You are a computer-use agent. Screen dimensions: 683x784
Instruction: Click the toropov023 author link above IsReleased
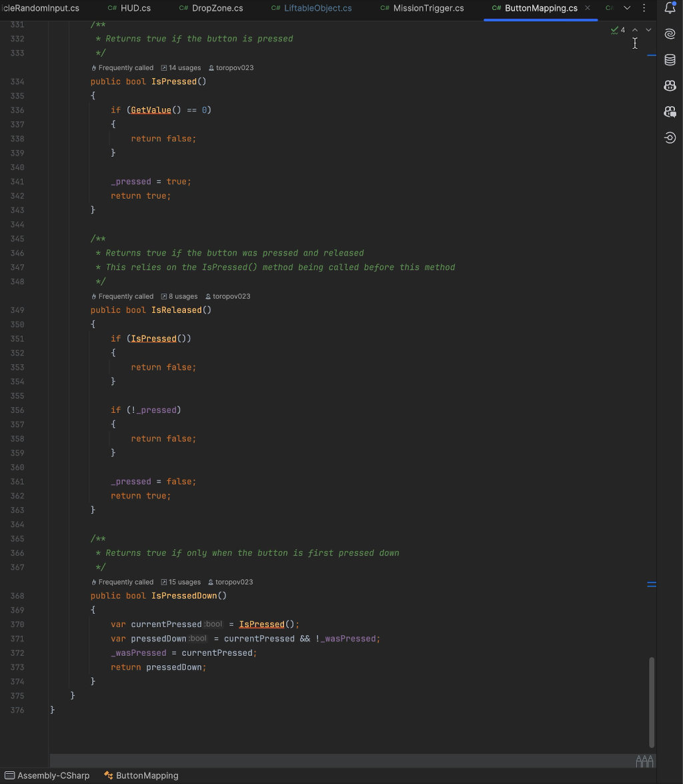[x=231, y=296]
